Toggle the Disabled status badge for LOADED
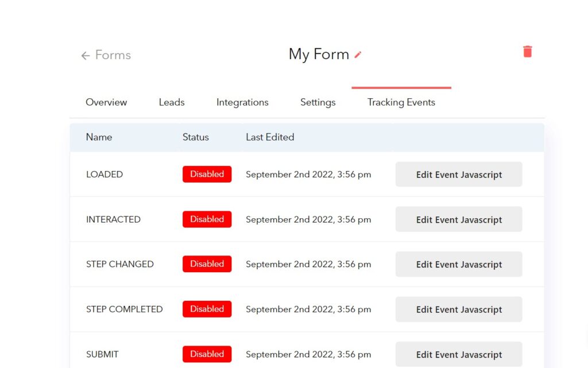Image resolution: width=588 pixels, height=368 pixels. point(207,175)
